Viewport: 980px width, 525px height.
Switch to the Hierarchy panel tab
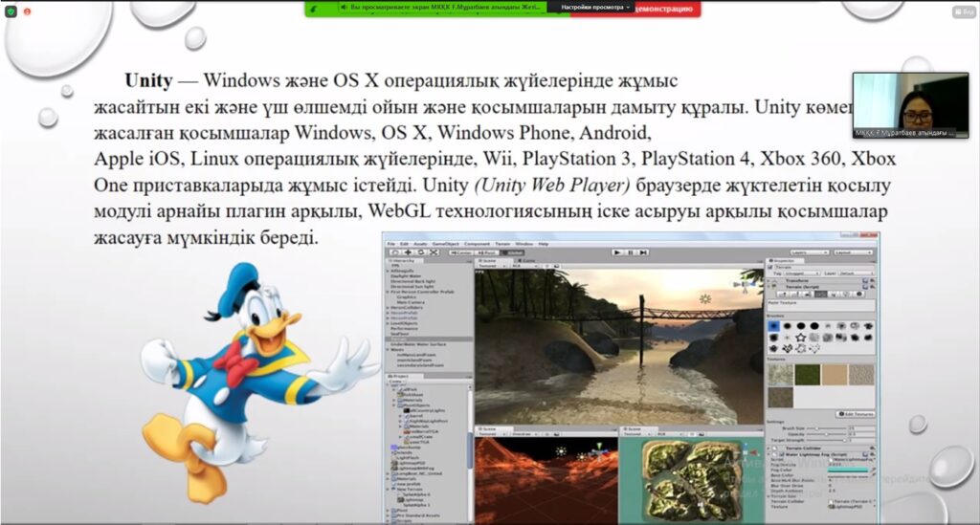click(x=403, y=261)
